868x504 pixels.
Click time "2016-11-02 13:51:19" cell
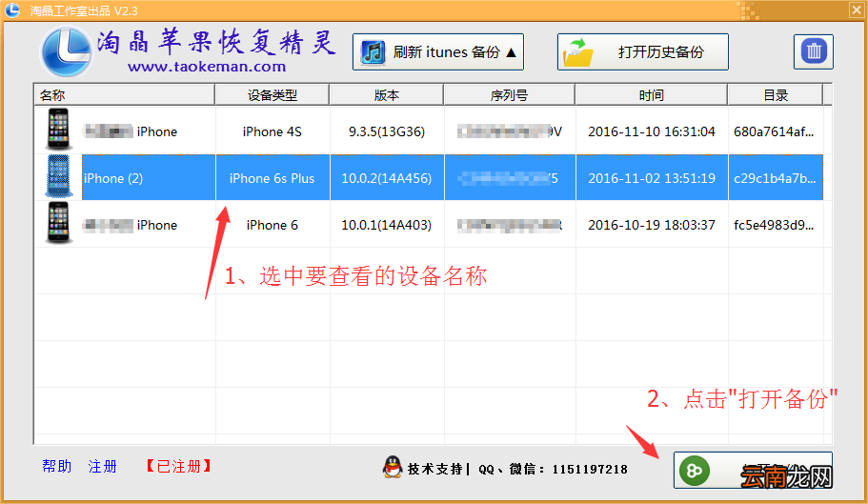[652, 178]
